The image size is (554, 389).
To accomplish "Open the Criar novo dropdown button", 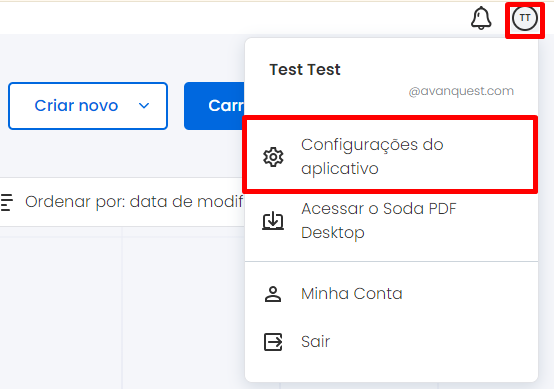I will pos(88,106).
